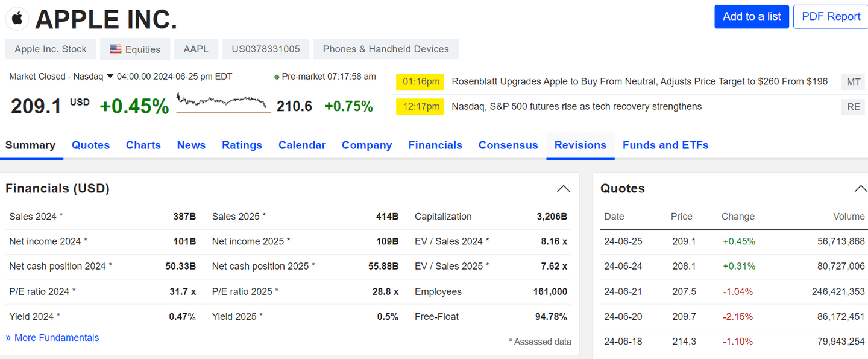Open the Nasdaq market selector dropdown arrow
This screenshot has height=359, width=868.
click(109, 77)
